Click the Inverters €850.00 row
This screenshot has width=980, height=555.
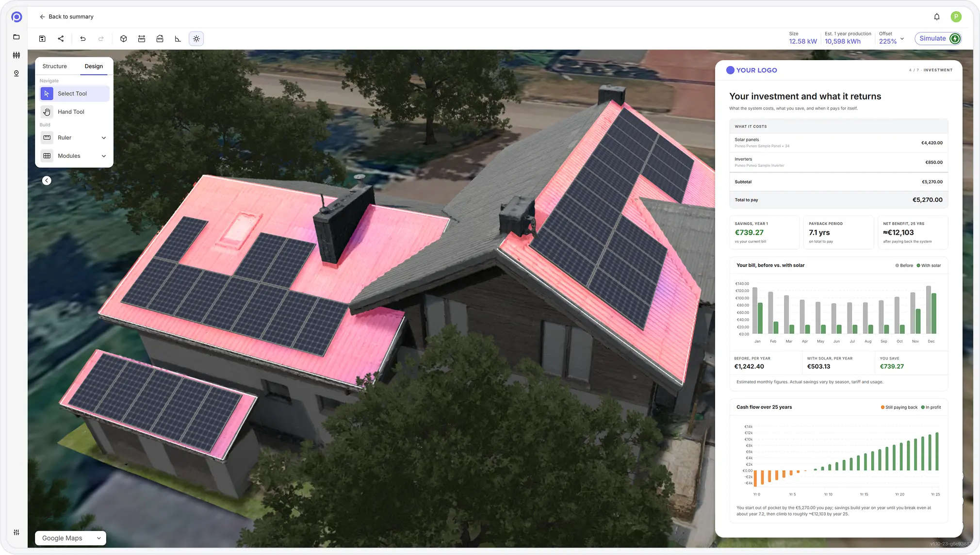coord(838,163)
